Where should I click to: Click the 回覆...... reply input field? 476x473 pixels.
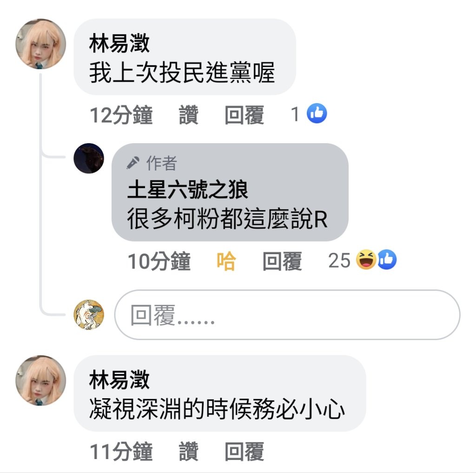pyautogui.click(x=287, y=315)
